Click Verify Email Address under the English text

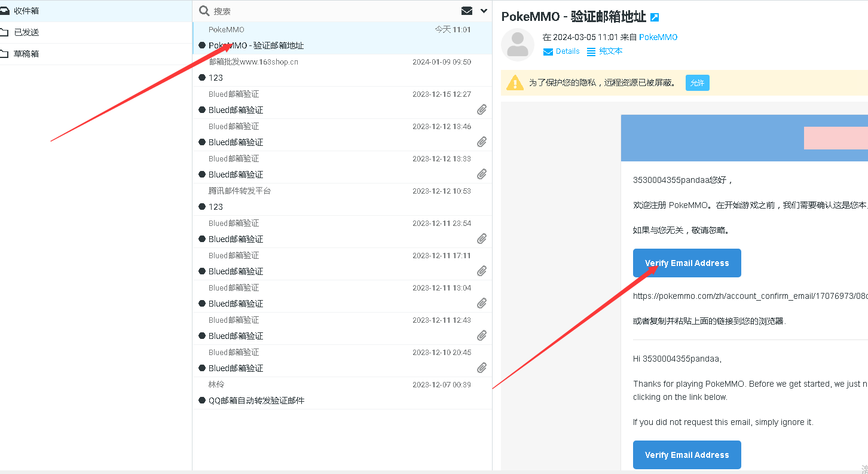687,455
